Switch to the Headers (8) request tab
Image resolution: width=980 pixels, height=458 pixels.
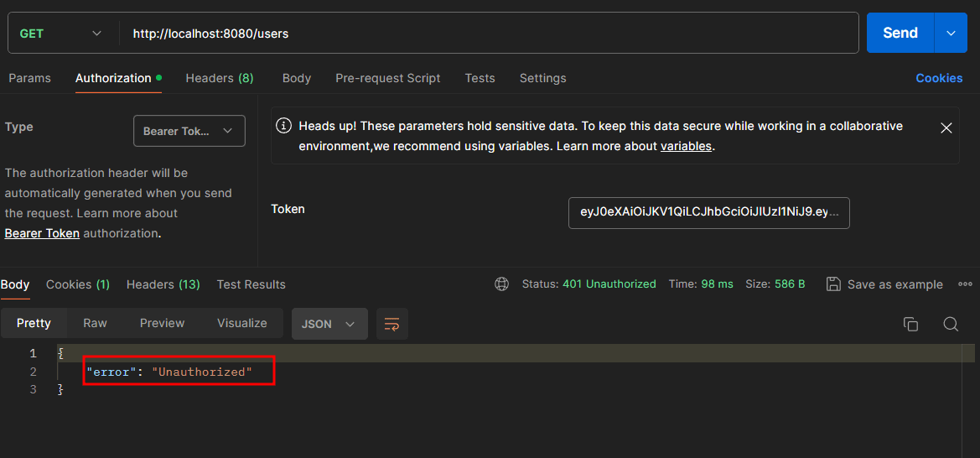219,78
